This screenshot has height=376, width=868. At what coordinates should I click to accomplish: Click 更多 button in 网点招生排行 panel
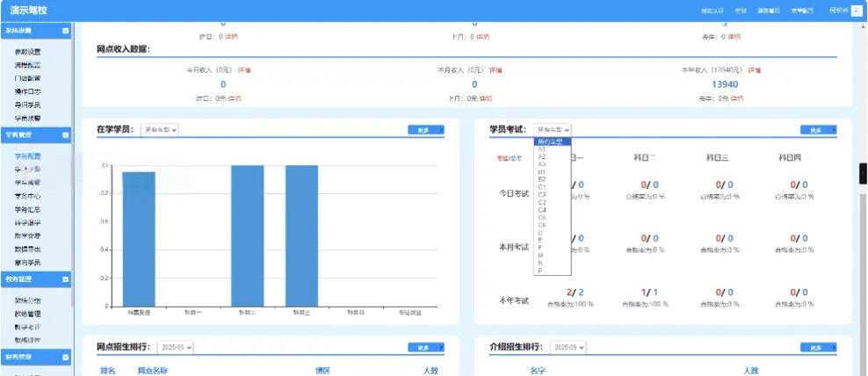[426, 347]
